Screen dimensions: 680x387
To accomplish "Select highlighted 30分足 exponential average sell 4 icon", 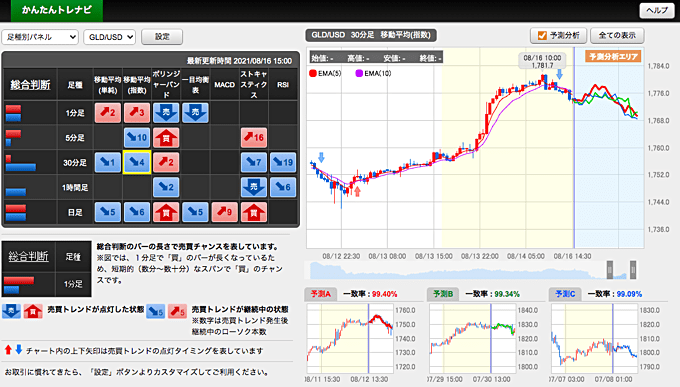I will click(137, 162).
